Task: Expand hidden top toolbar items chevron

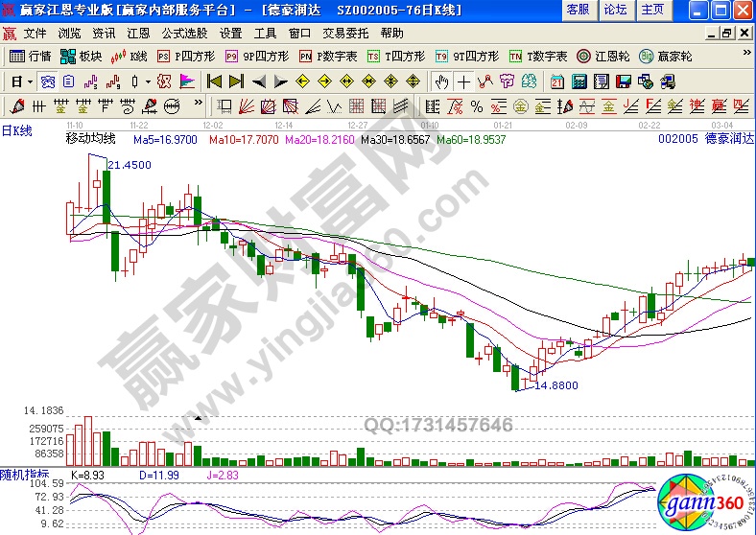Action: [746, 52]
